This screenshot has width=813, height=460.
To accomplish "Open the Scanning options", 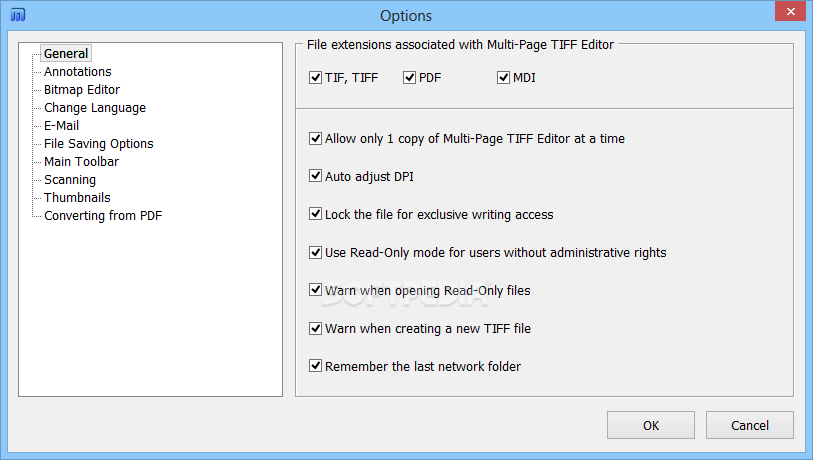I will (x=70, y=180).
